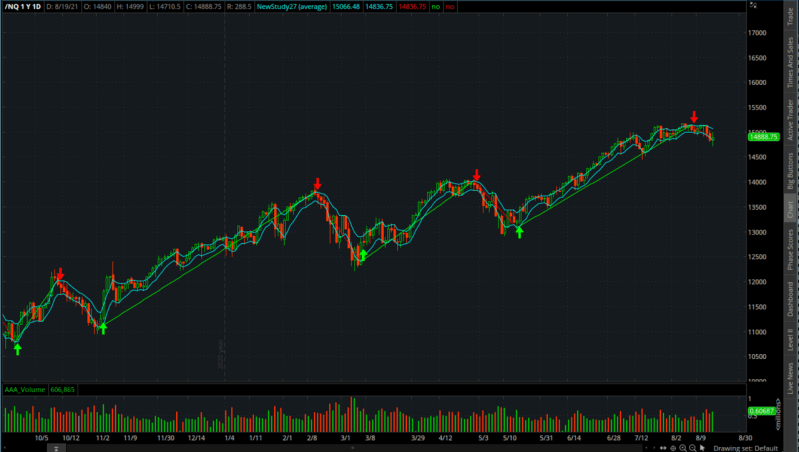Open the Big Buttons sidebar tab

790,171
